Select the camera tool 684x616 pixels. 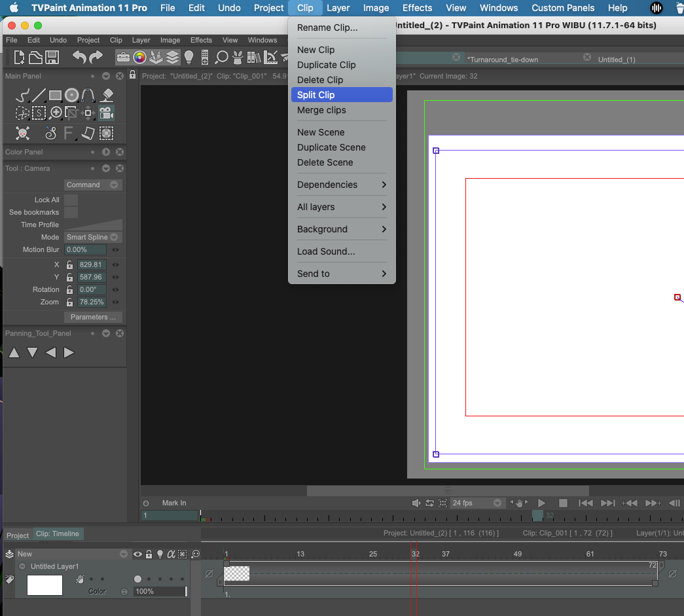107,113
